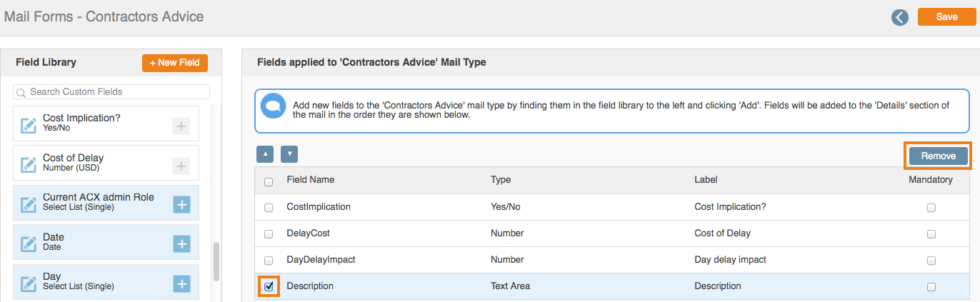Make Description field mandatory
The width and height of the screenshot is (980, 302).
click(931, 286)
